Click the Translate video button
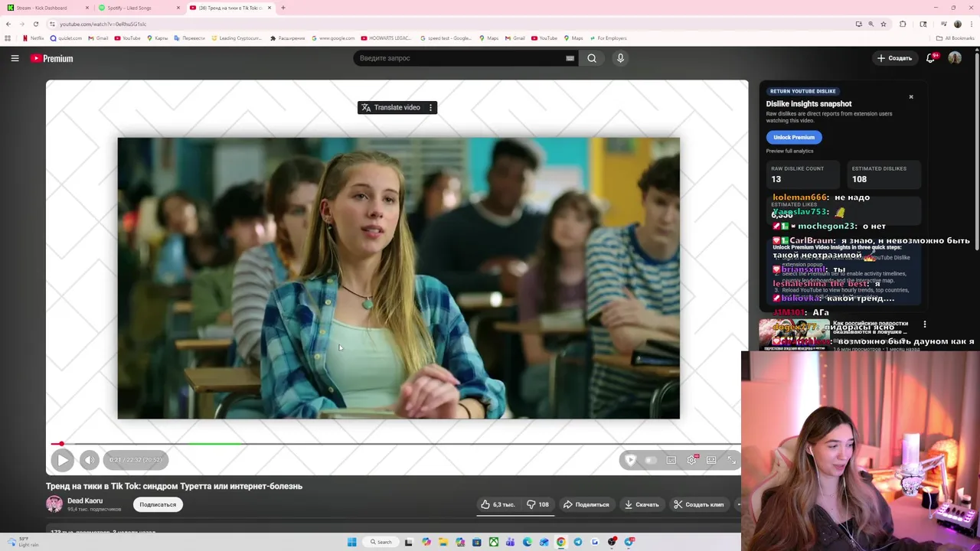 pos(391,108)
